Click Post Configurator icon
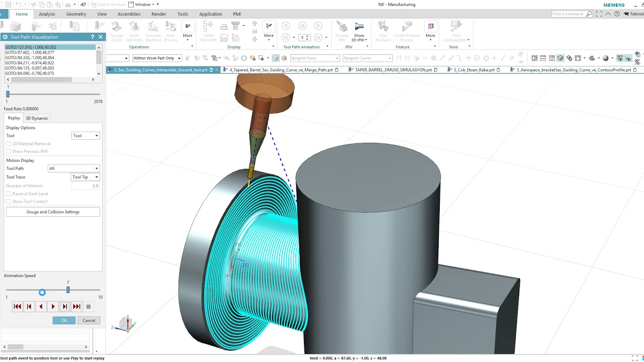The width and height of the screenshot is (644, 362). point(456,27)
